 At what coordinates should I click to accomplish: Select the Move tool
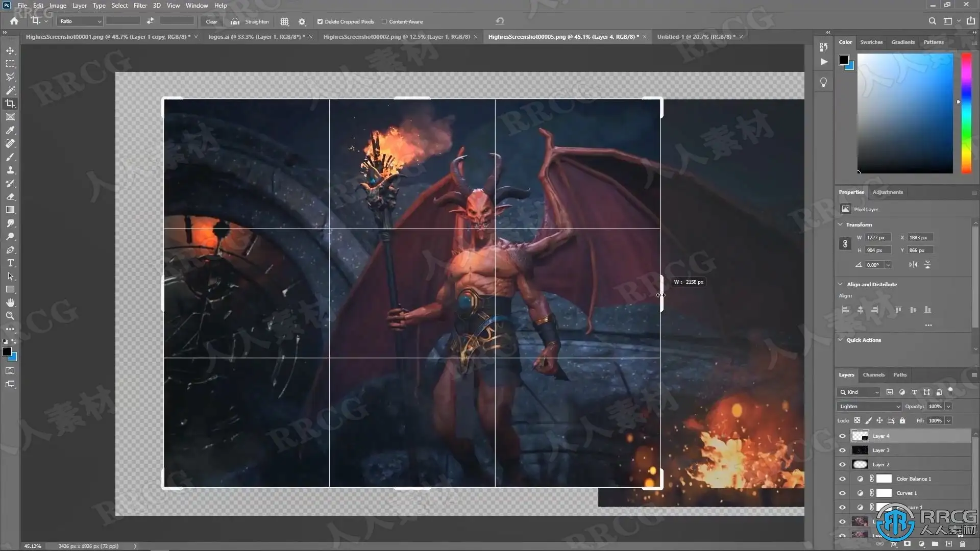point(10,51)
